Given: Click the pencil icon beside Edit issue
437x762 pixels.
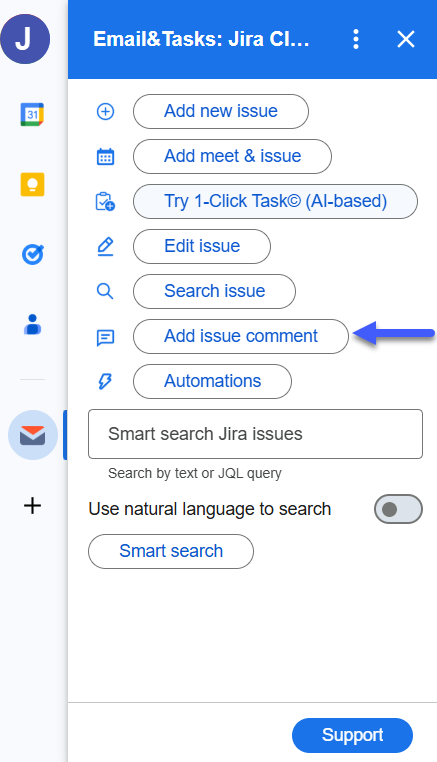Looking at the screenshot, I should coord(105,247).
